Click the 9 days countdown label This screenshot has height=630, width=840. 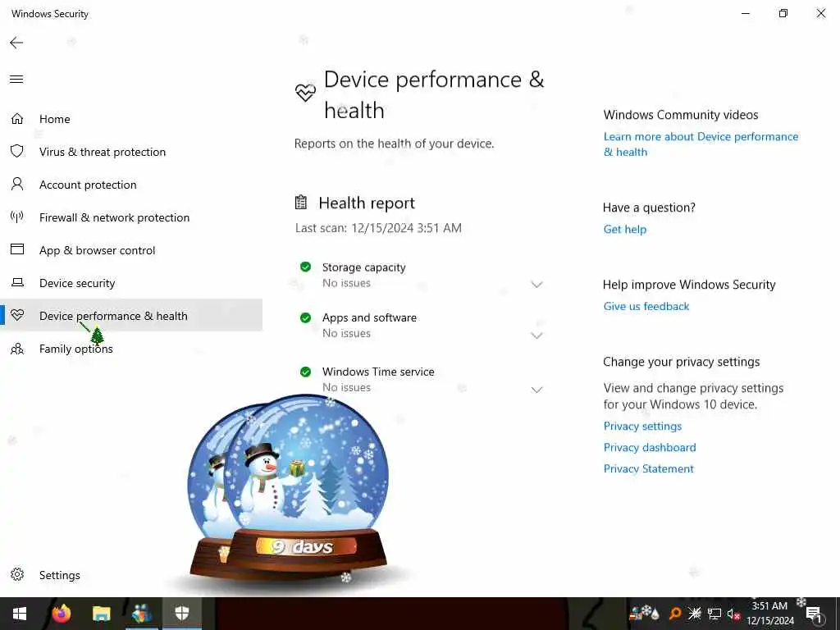point(302,547)
